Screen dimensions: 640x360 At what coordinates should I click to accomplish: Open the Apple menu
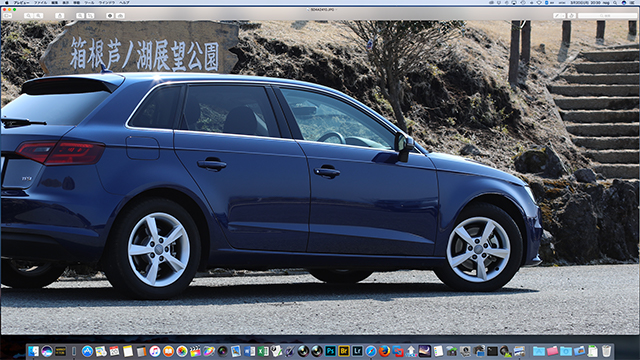(7, 2)
